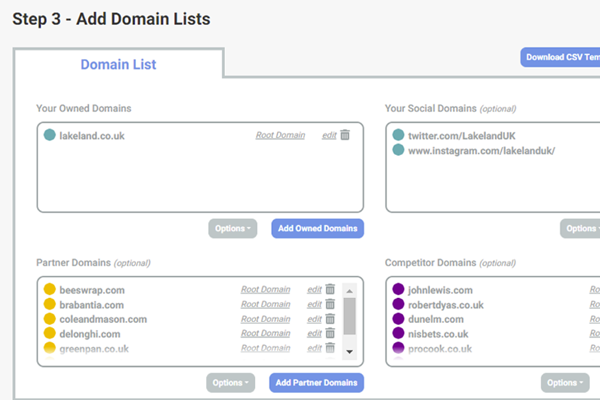Change Root Domain type for beeswrap.com
The height and width of the screenshot is (400, 600).
[x=266, y=289]
